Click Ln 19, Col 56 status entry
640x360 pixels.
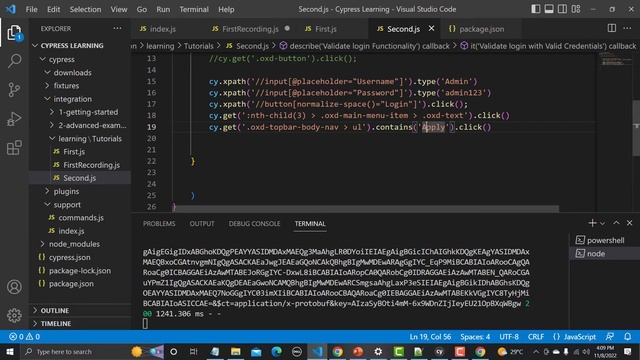click(x=430, y=337)
